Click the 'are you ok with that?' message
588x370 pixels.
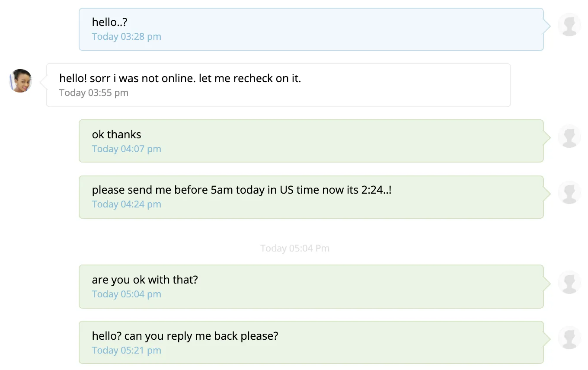click(145, 280)
